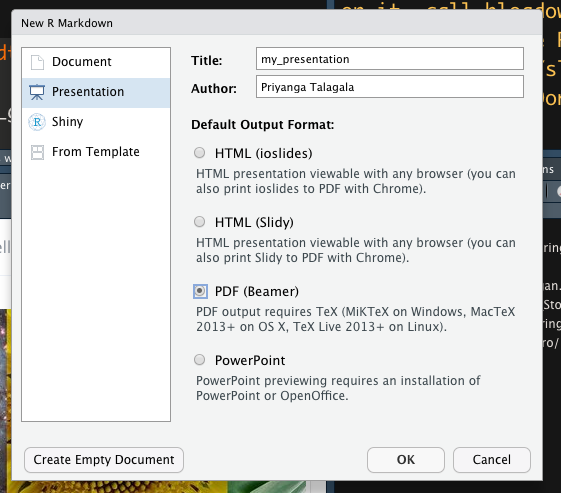Viewport: 561px width, 493px height.
Task: Focus the Title field containing my_presentation
Action: 390,59
